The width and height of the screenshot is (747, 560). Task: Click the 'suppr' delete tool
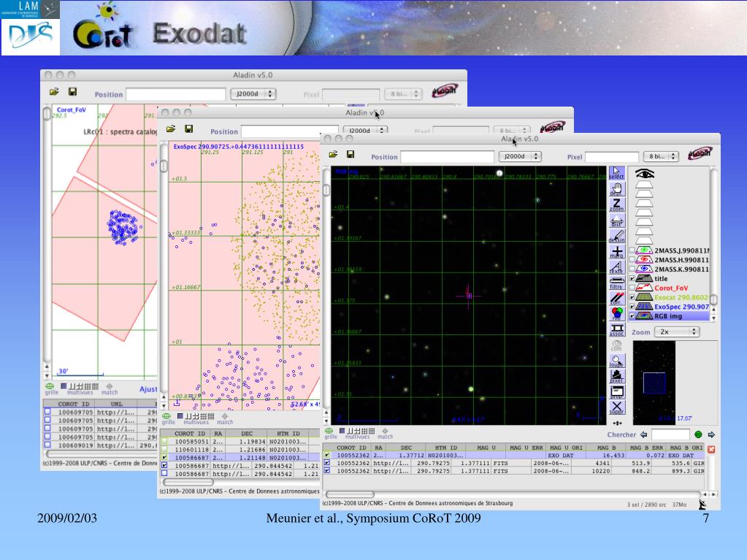tap(617, 407)
